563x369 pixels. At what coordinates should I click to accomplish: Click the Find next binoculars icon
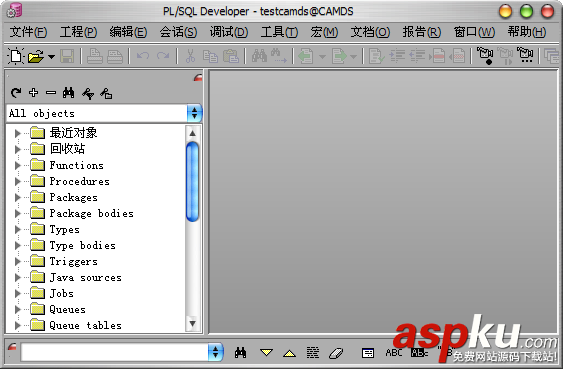tap(279, 56)
